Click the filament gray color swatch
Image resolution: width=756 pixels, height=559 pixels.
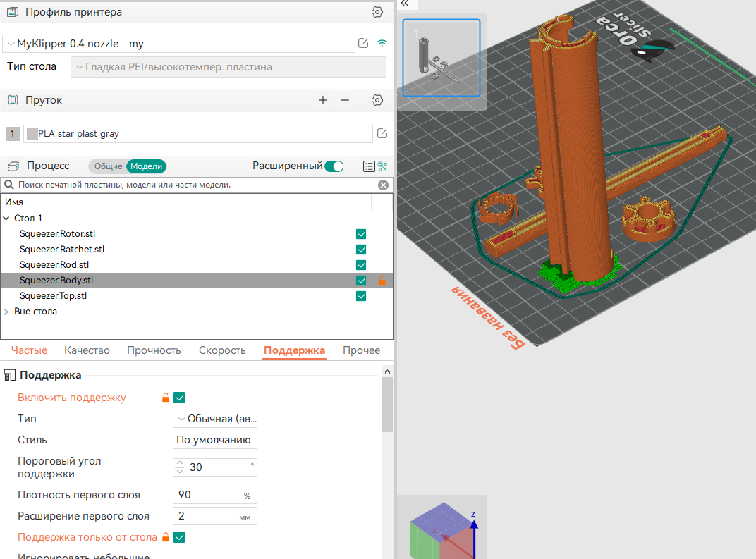pos(32,134)
